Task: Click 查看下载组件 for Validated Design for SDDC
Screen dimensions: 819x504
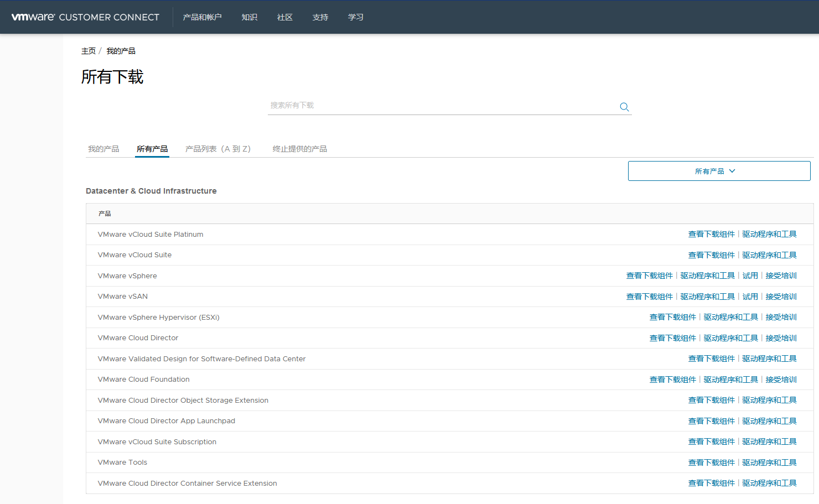Action: 711,358
